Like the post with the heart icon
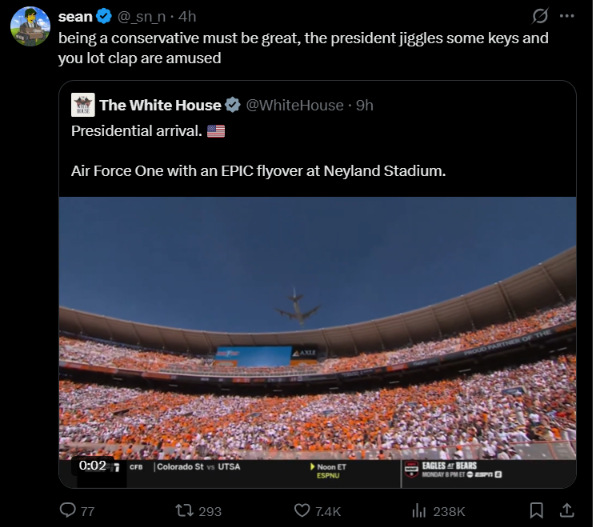 (x=302, y=510)
